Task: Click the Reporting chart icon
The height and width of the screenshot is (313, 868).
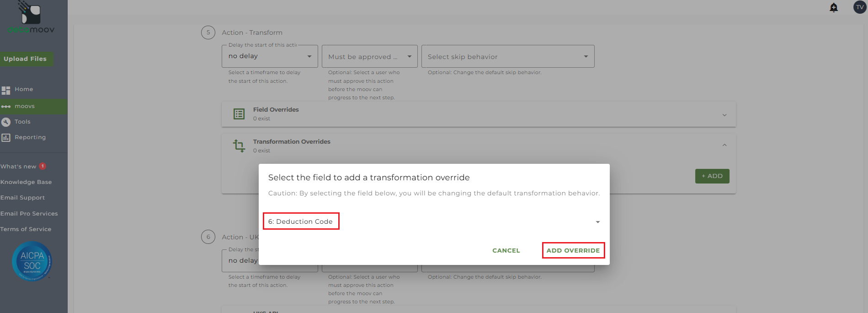Action: point(6,137)
